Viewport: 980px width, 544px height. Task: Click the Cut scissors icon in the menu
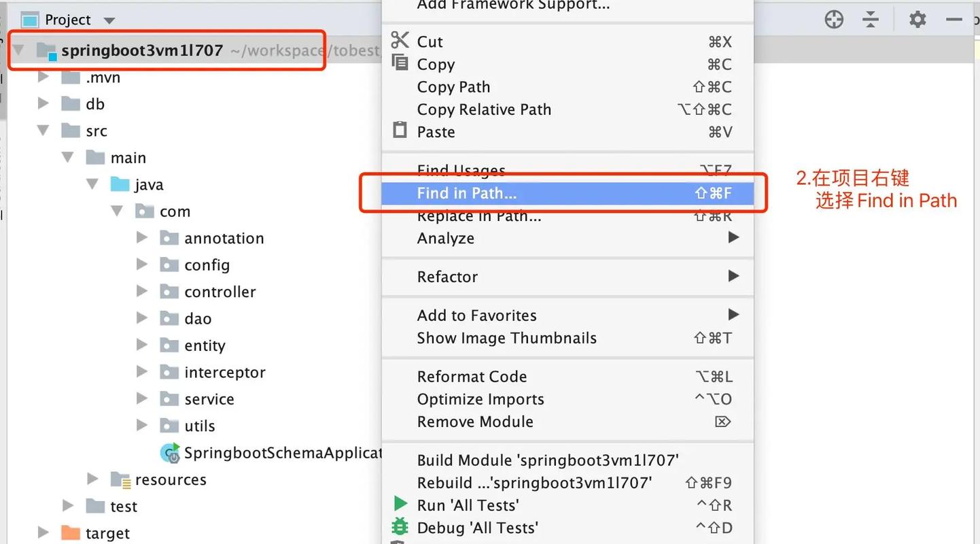pyautogui.click(x=399, y=41)
